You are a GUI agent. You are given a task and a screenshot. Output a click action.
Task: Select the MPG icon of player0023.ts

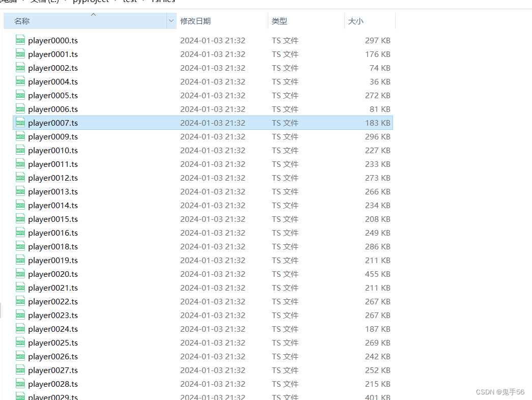[x=20, y=315]
